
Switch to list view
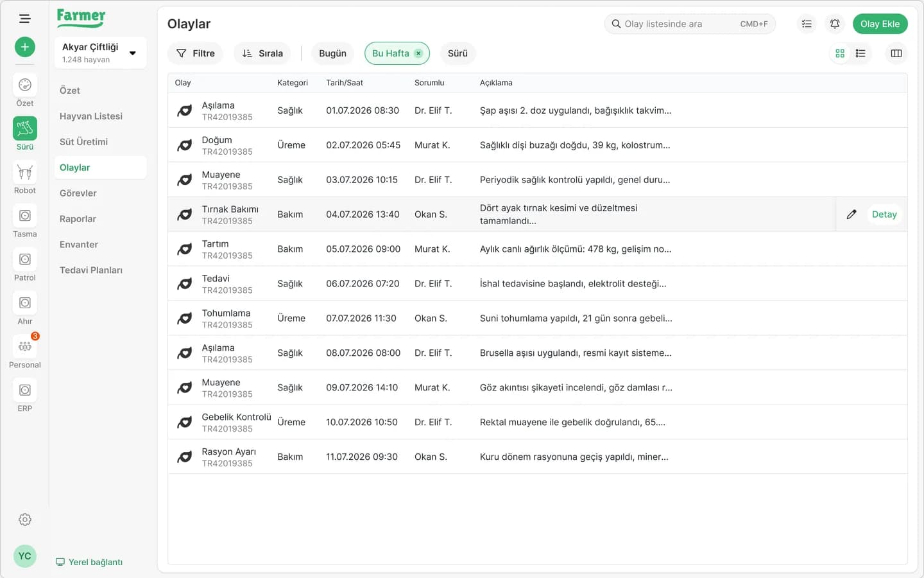point(860,53)
